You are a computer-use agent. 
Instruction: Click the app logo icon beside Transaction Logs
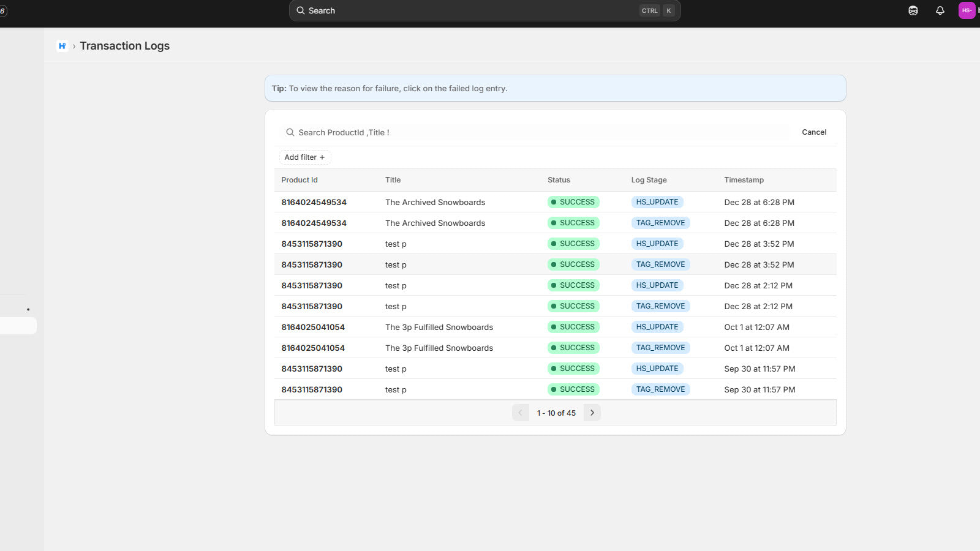(x=62, y=46)
